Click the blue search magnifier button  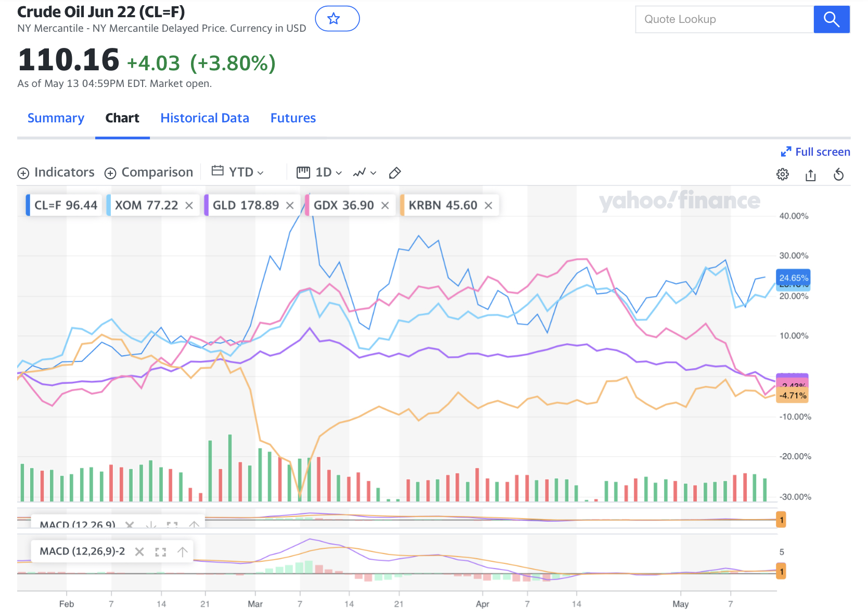click(x=831, y=20)
